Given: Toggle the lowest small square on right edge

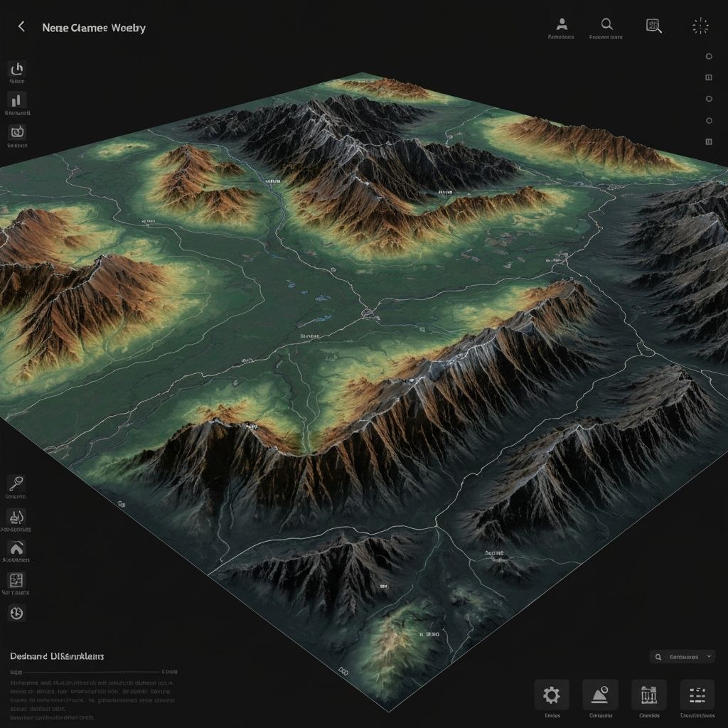Looking at the screenshot, I should click(709, 142).
